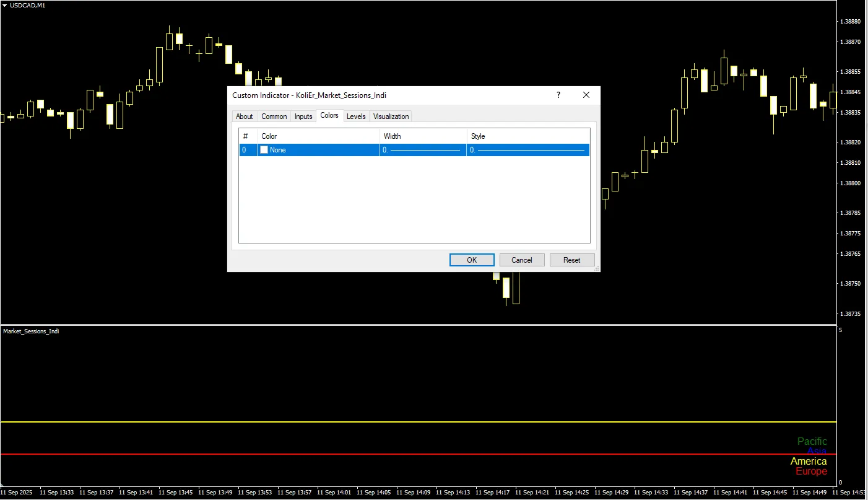The width and height of the screenshot is (868, 500).
Task: Select the yellow horizontal line in the indicator window
Action: pos(371,422)
